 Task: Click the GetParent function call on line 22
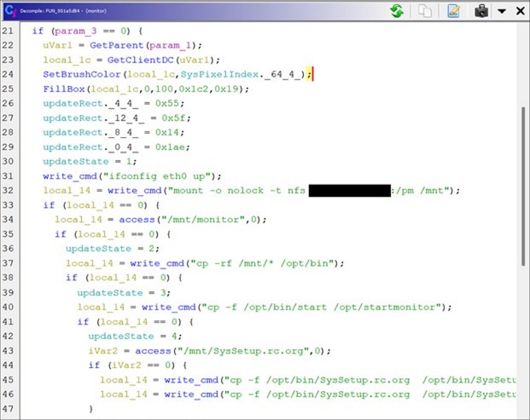pos(117,45)
